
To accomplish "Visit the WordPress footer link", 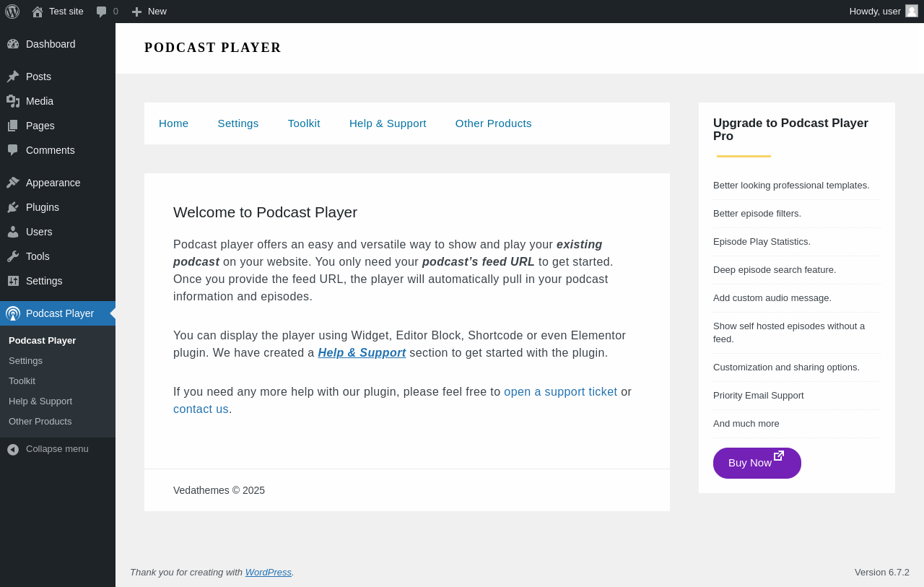I will click(x=268, y=573).
